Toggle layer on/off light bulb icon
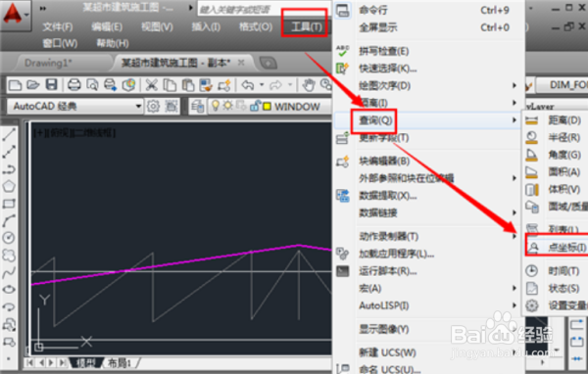The width and height of the screenshot is (588, 374). [216, 106]
